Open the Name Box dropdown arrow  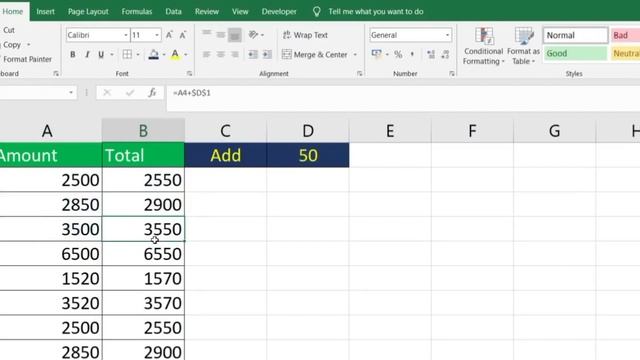coord(71,93)
